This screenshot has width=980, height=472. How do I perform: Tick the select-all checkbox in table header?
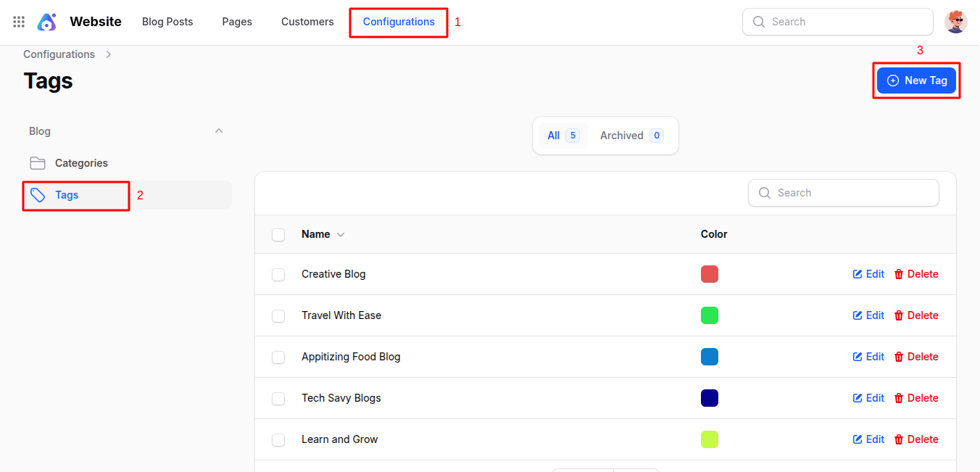point(278,234)
